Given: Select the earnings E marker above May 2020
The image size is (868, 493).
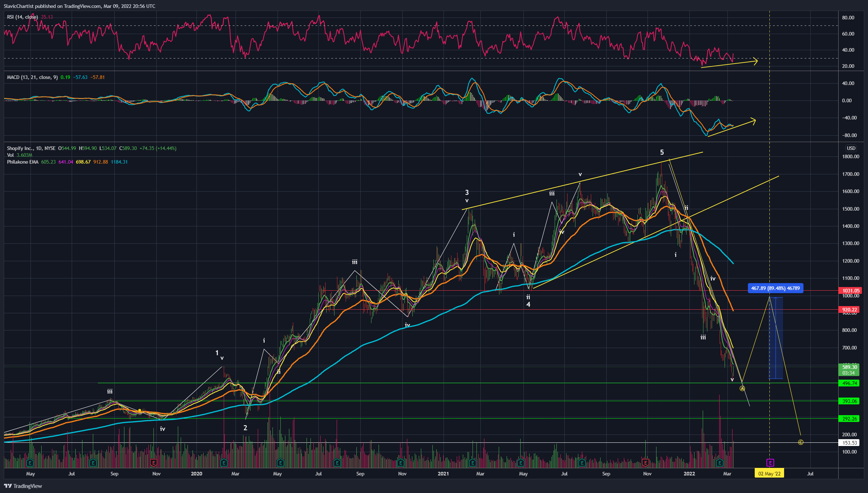Looking at the screenshot, I should click(280, 463).
